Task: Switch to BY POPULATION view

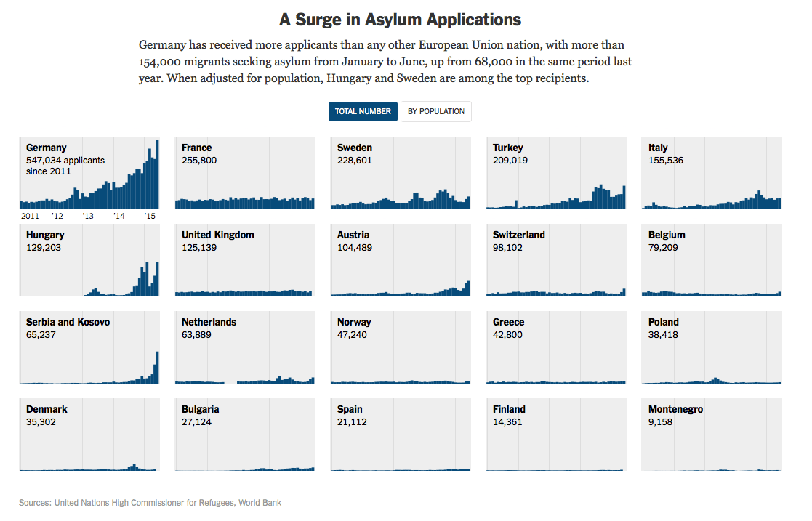Action: [x=436, y=111]
